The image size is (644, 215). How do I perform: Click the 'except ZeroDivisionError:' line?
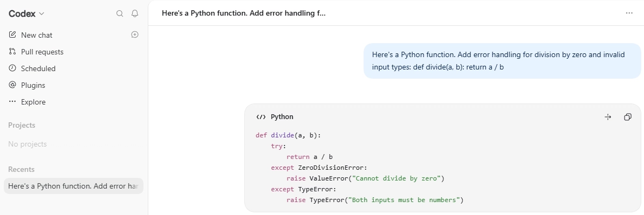319,168
